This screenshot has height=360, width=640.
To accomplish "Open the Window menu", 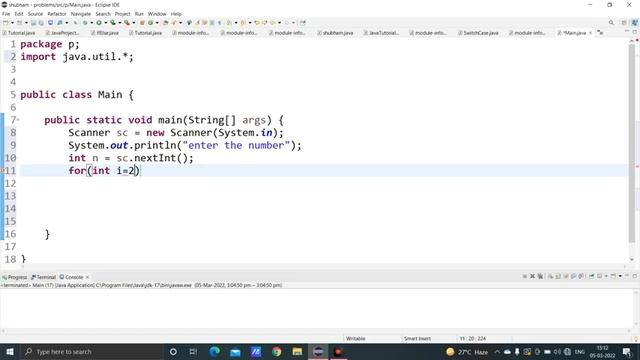I will [157, 14].
